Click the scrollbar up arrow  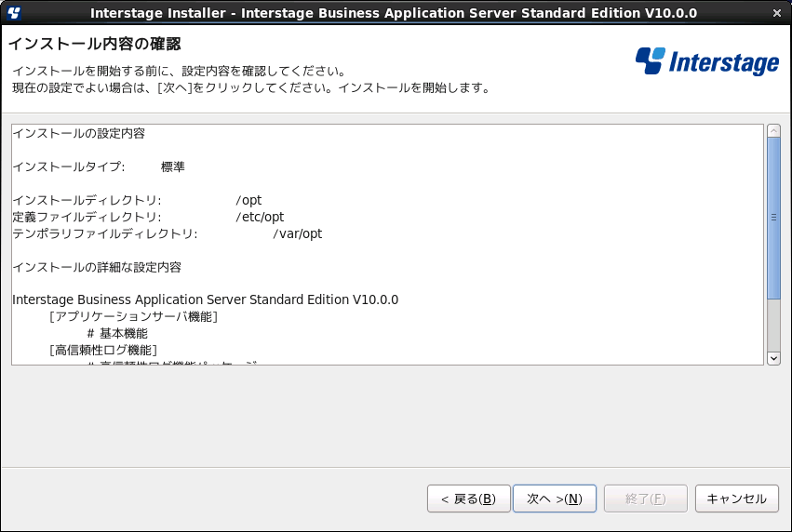point(773,131)
